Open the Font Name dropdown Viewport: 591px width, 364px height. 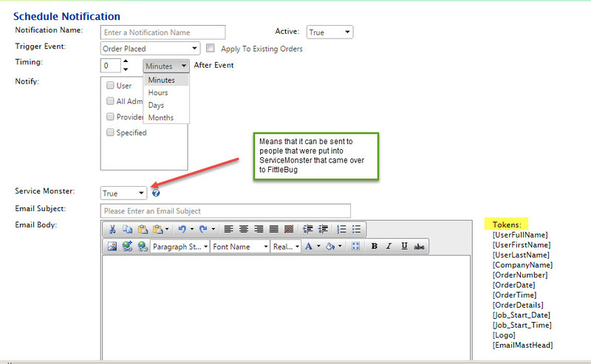tap(239, 247)
